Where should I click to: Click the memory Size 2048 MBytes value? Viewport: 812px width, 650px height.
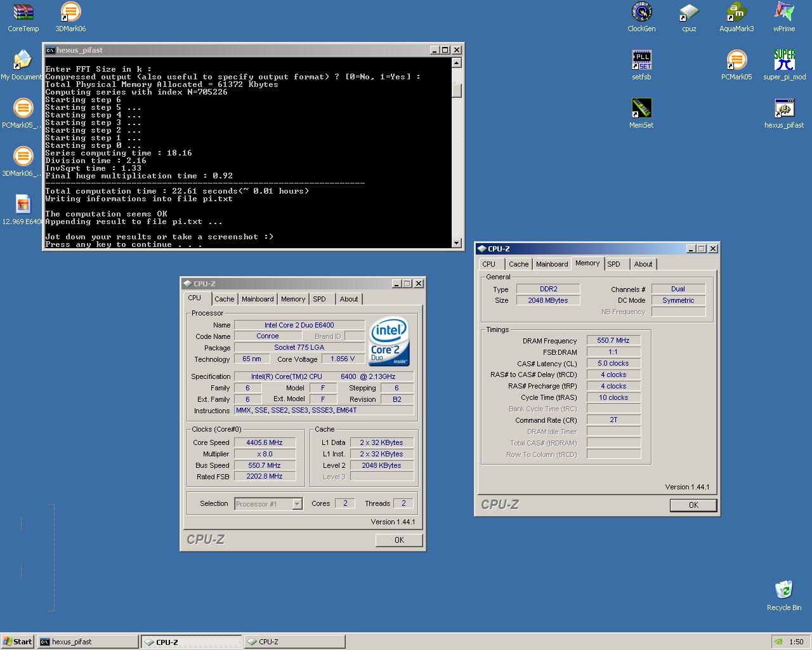point(548,300)
